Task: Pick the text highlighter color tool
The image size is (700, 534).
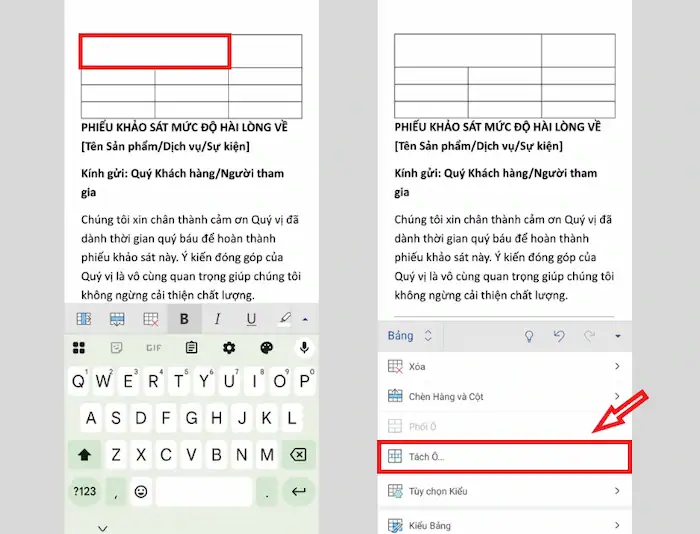Action: point(285,319)
